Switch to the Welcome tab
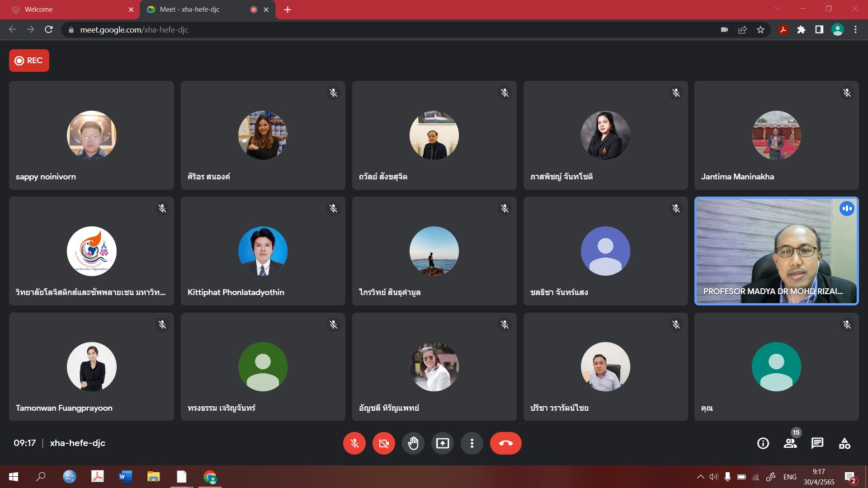This screenshot has height=488, width=868. point(68,9)
